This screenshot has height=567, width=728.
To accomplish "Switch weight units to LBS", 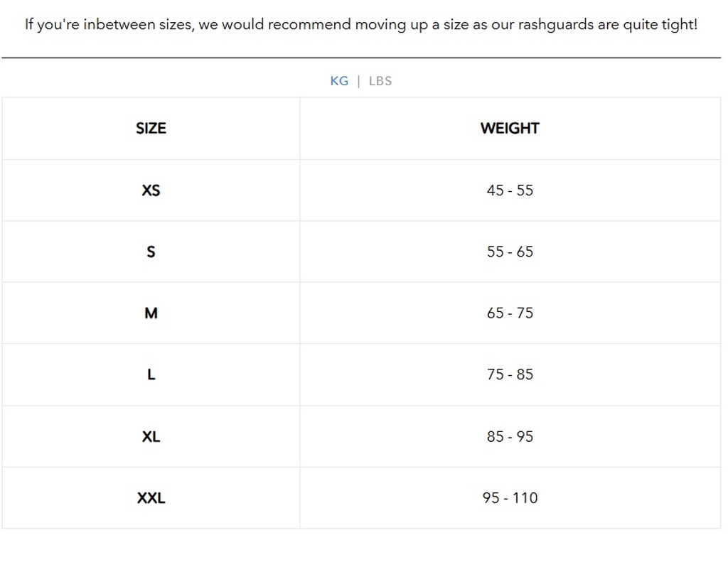I will coord(380,81).
